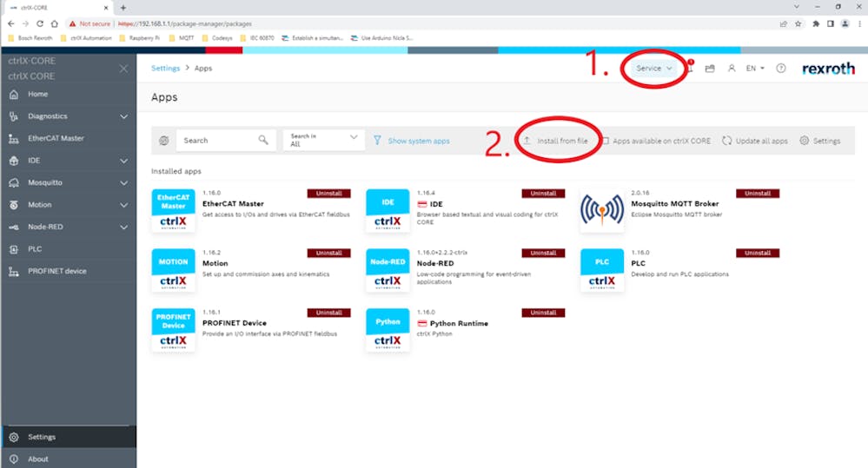Open the PLC sidebar entry
868x468 pixels.
[68, 249]
